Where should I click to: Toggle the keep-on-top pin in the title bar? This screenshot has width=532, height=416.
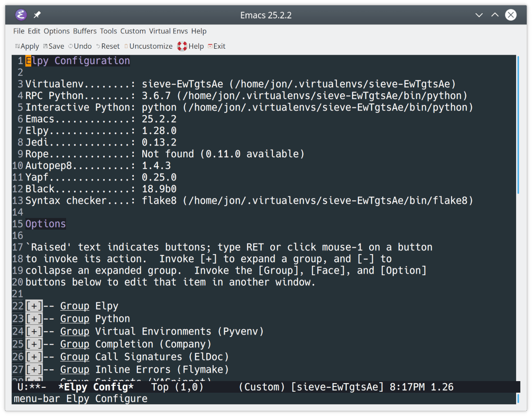36,15
